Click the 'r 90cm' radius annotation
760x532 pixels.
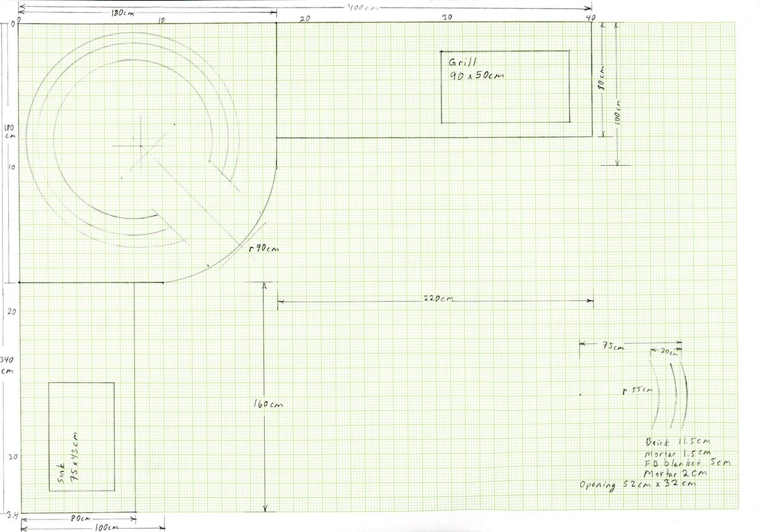click(263, 249)
